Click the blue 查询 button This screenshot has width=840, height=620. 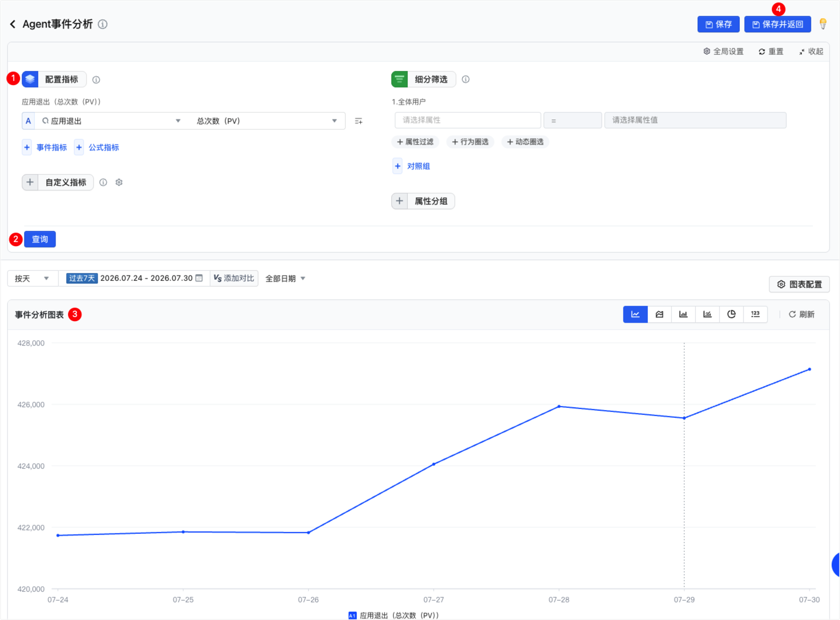(40, 239)
